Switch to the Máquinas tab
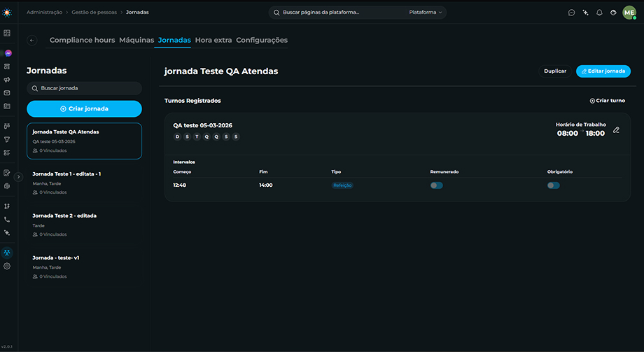The image size is (644, 352). [x=136, y=41]
